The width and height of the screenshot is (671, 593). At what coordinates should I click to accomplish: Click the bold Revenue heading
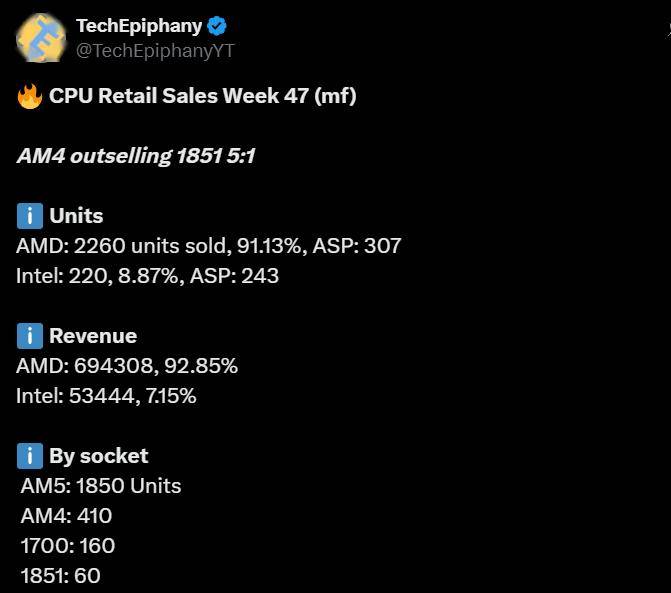(x=93, y=336)
